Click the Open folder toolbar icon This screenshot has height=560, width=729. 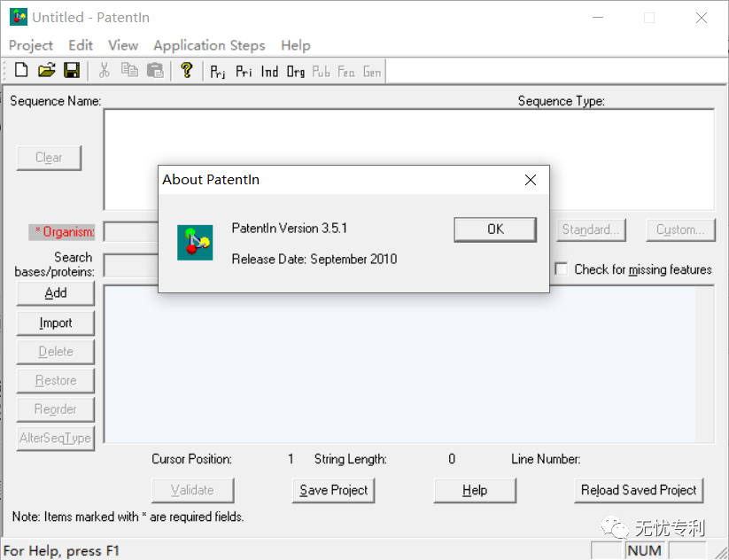pyautogui.click(x=46, y=71)
